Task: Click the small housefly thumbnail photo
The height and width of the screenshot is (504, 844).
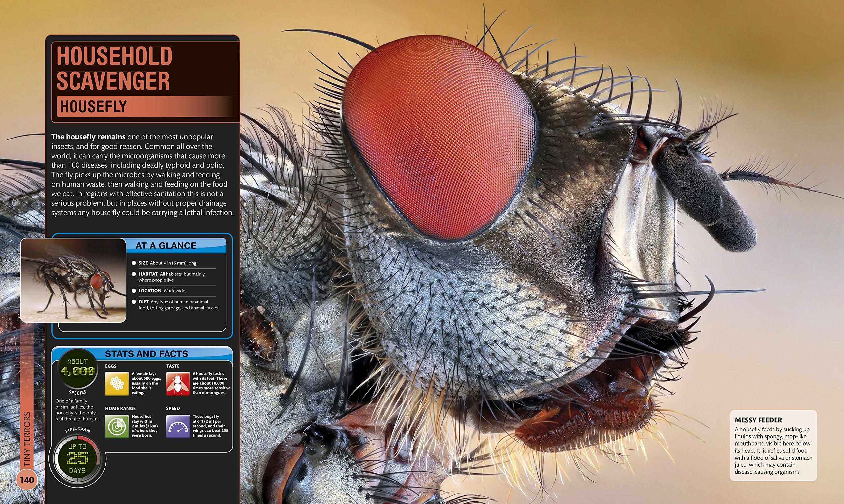Action: [x=73, y=280]
